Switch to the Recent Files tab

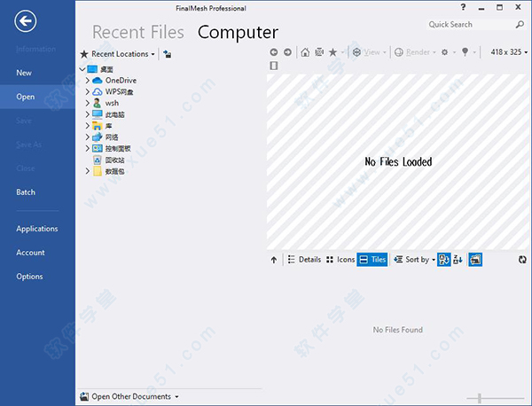tap(138, 32)
